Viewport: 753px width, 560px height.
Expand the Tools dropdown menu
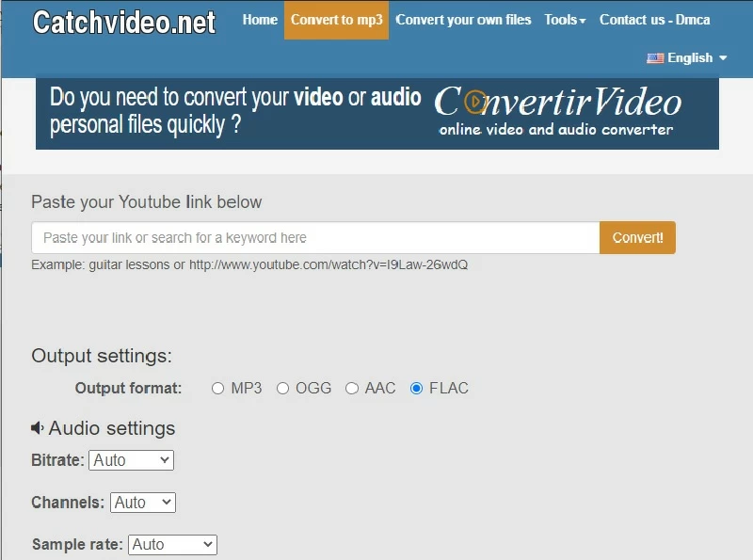tap(565, 20)
